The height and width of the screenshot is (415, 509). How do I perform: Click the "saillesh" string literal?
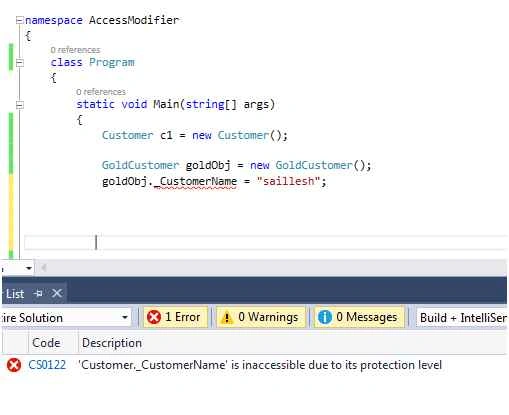pos(289,181)
